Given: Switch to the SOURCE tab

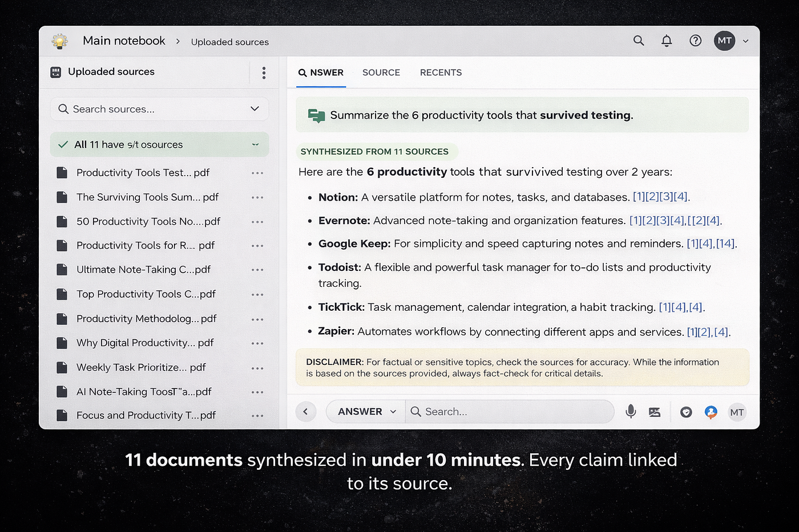Looking at the screenshot, I should (x=381, y=73).
